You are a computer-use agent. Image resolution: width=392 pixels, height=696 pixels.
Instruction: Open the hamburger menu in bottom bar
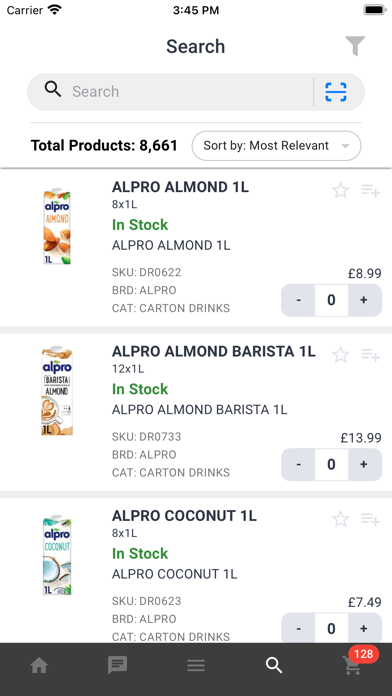point(196,665)
